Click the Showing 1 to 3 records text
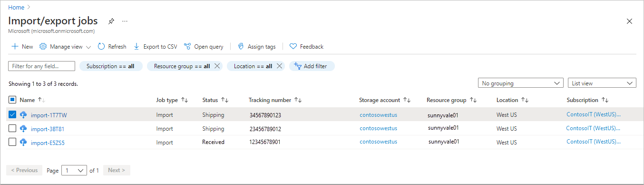 click(43, 84)
